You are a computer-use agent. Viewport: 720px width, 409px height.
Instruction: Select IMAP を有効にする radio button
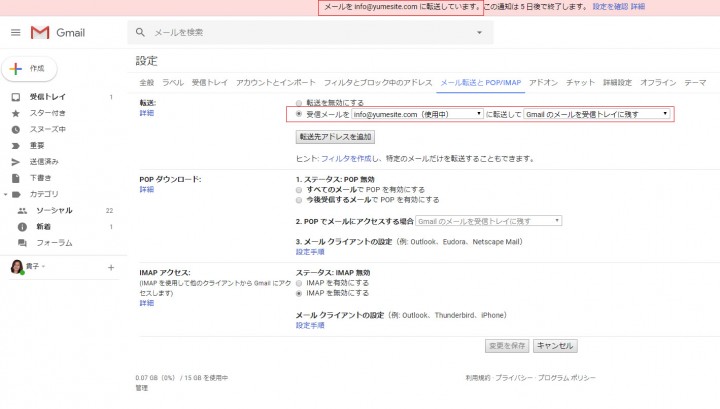[299, 283]
